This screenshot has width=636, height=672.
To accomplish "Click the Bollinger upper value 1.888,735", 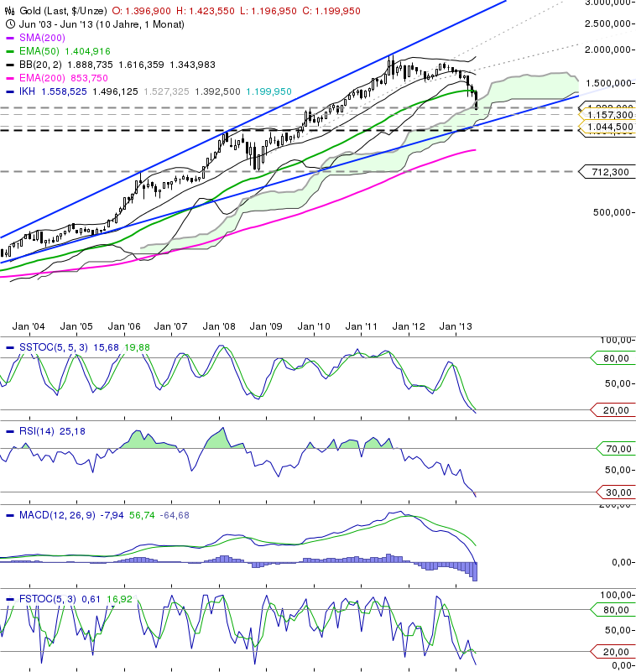I will pos(91,65).
